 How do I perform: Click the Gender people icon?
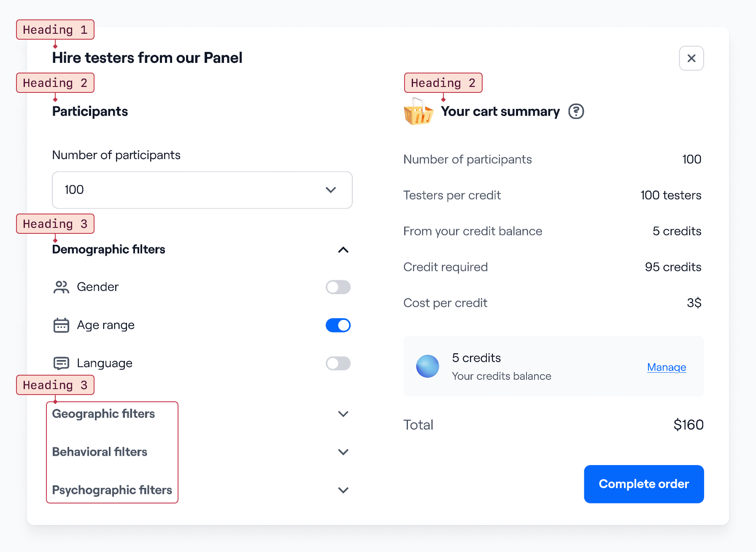point(61,287)
